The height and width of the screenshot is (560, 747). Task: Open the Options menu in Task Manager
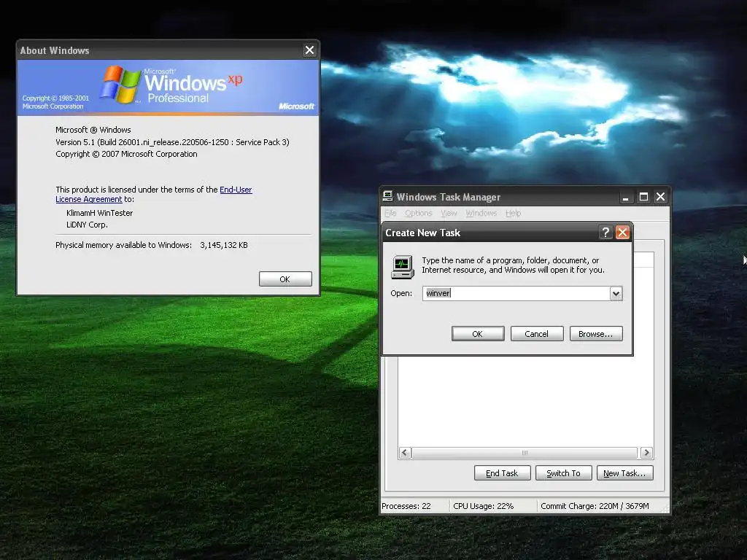click(x=418, y=213)
